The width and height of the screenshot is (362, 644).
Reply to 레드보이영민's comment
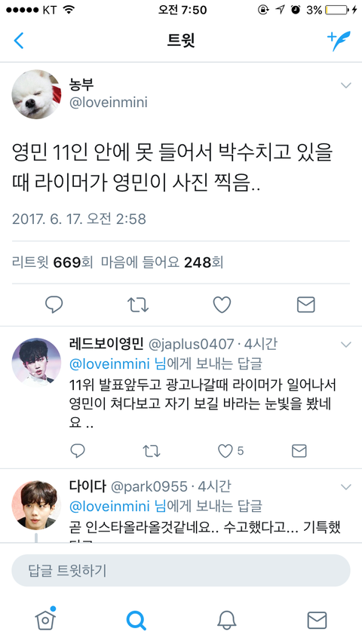[x=78, y=450]
